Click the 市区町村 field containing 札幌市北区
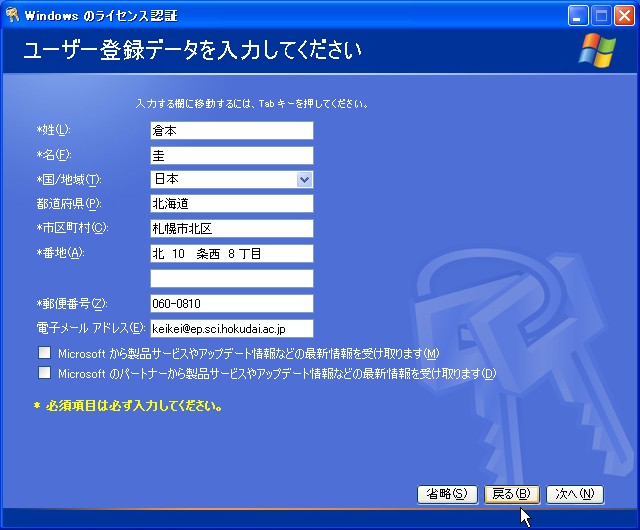 coord(232,229)
